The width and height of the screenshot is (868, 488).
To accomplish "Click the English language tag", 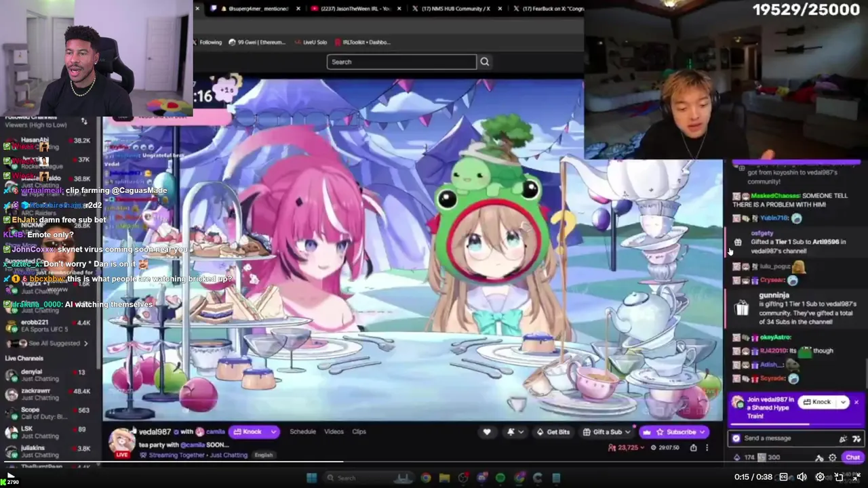I will pos(263,455).
